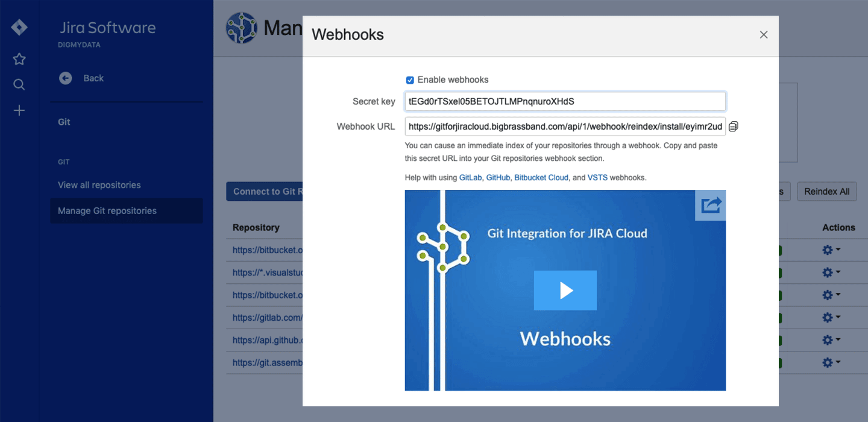This screenshot has width=868, height=422.
Task: Uncheck the Enable webhooks checkbox
Action: pyautogui.click(x=410, y=80)
